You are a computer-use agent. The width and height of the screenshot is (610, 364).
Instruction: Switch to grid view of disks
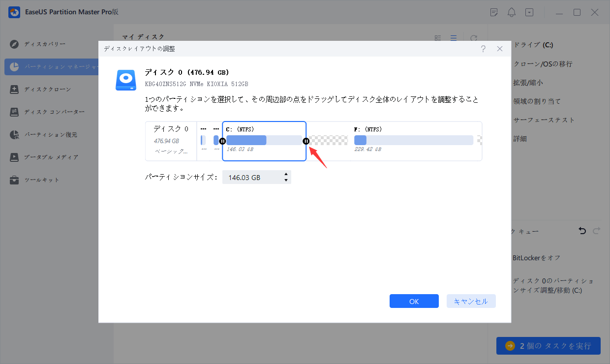click(x=437, y=37)
